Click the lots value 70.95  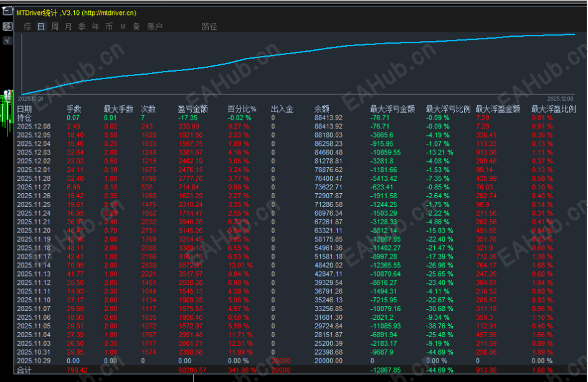click(x=75, y=265)
